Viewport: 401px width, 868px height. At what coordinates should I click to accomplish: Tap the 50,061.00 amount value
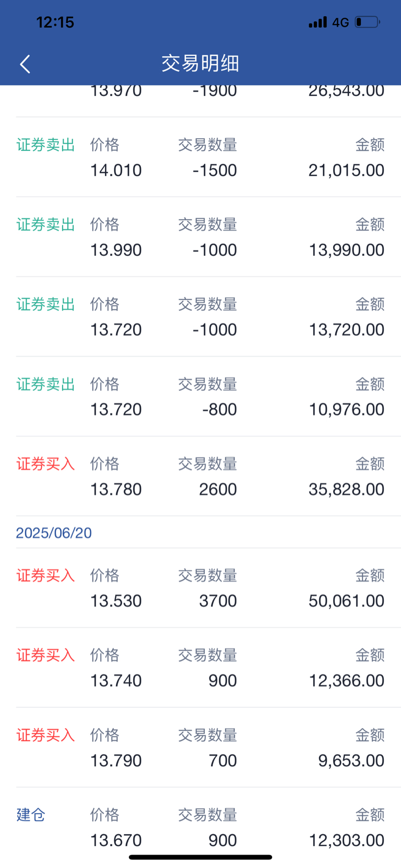tap(347, 601)
